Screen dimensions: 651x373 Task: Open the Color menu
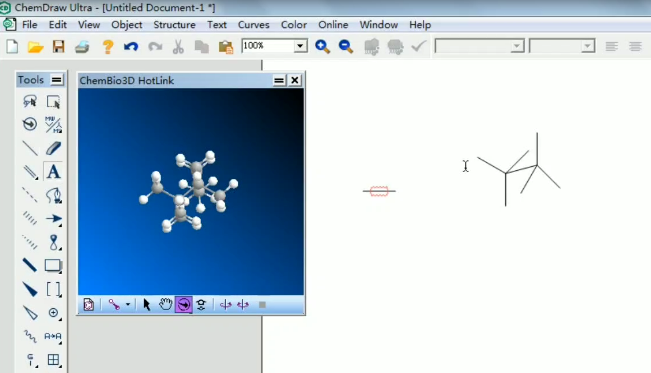click(294, 25)
